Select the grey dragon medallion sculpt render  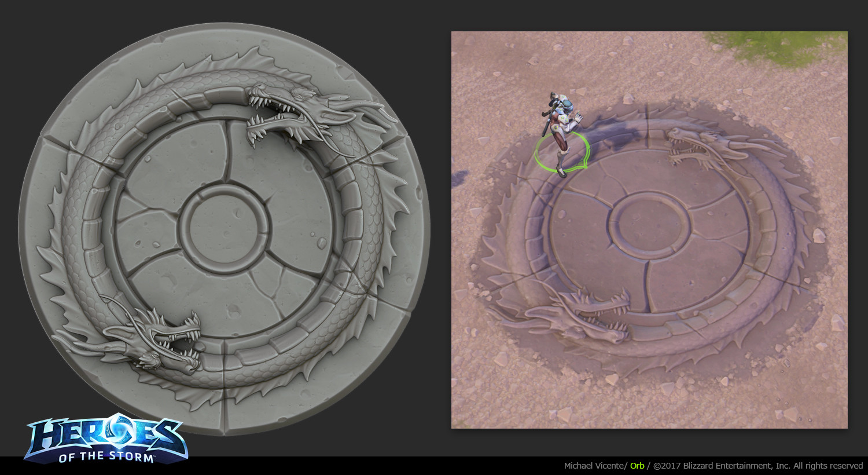[225, 229]
